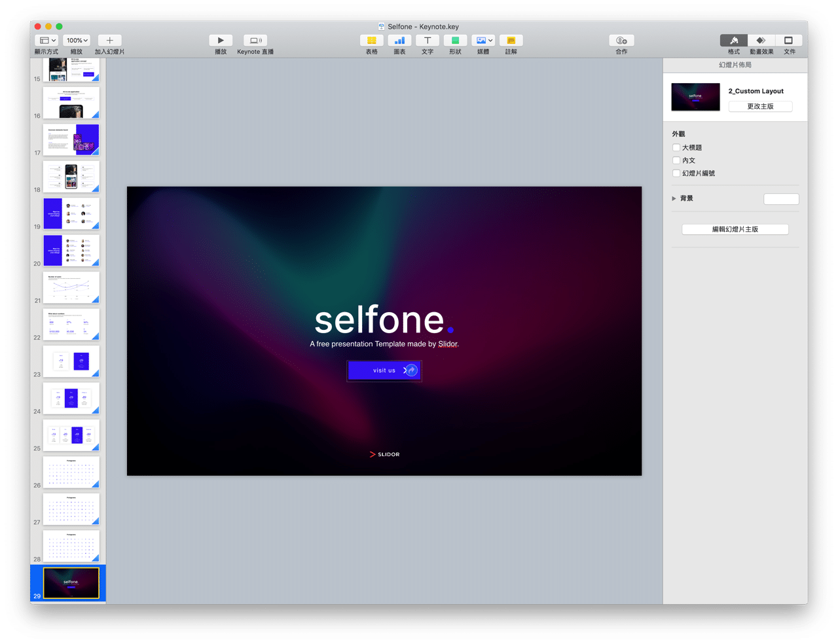Image resolution: width=838 pixels, height=644 pixels.
Task: Check the 內文 body text checkbox
Action: 676,160
